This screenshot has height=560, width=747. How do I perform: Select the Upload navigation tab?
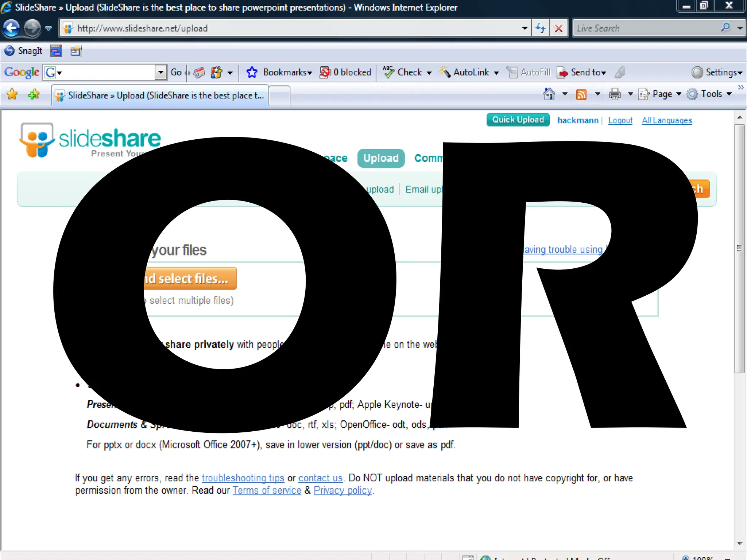[381, 158]
